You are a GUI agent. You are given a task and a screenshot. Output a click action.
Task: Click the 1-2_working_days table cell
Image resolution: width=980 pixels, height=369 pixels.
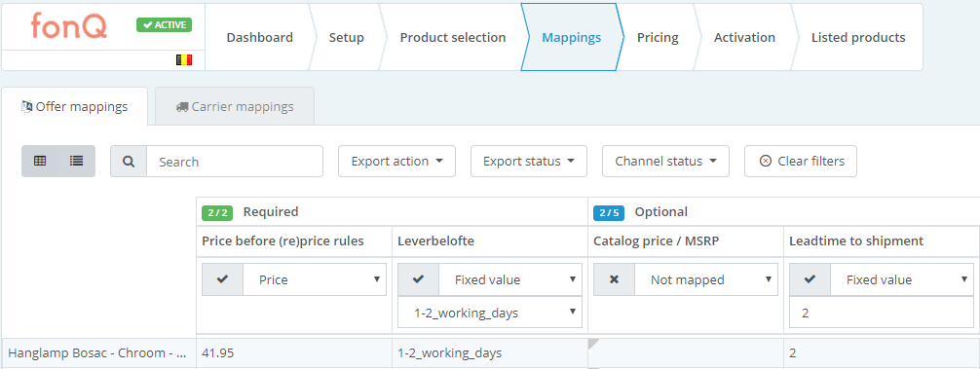point(489,353)
